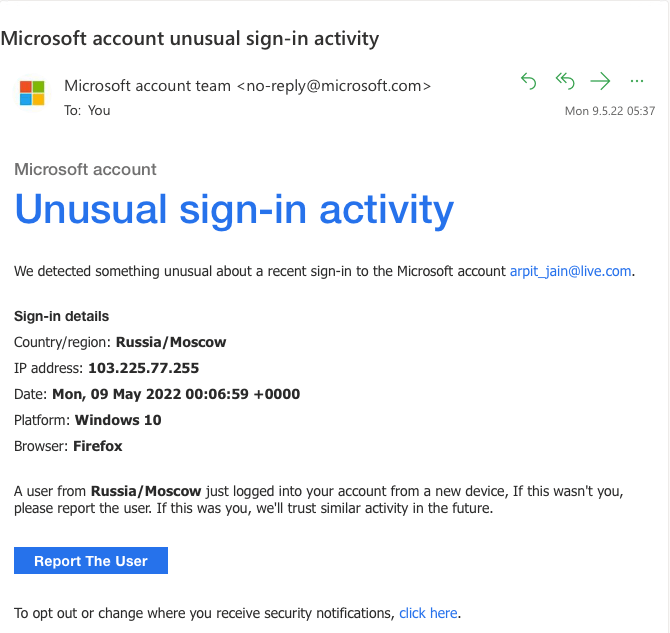
Task: Click the Country/region value Russia/Moscow
Action: [x=171, y=342]
